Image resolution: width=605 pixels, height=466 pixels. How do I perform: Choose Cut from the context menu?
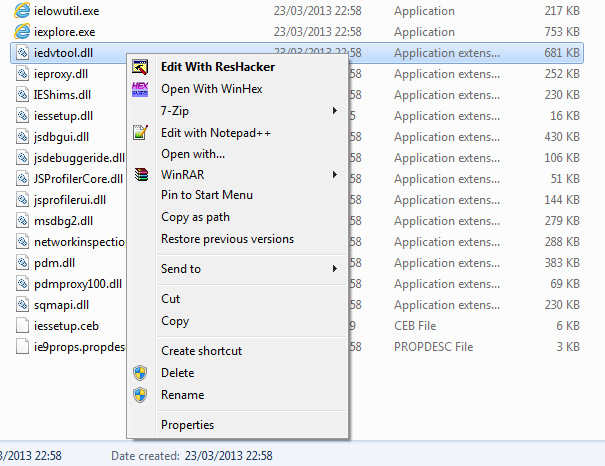coord(238,299)
